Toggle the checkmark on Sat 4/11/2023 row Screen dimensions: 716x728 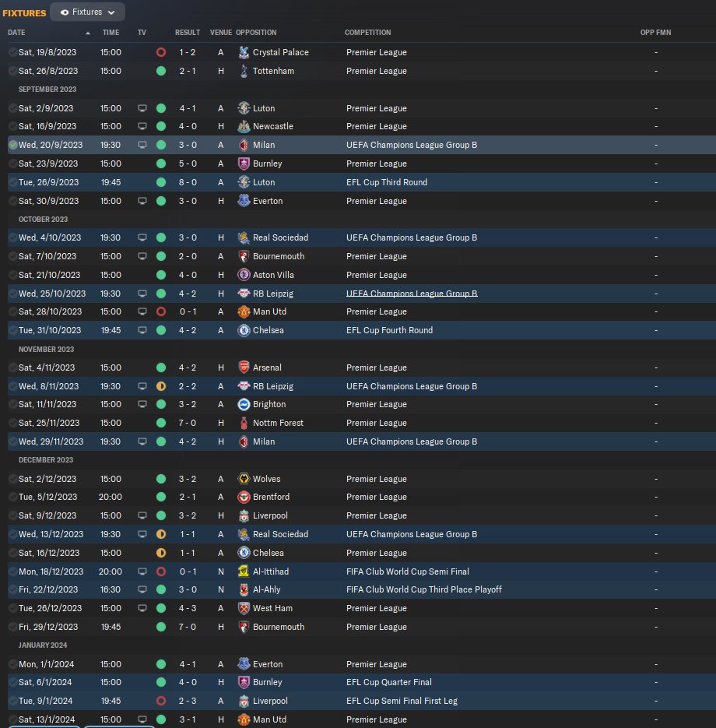tap(12, 368)
